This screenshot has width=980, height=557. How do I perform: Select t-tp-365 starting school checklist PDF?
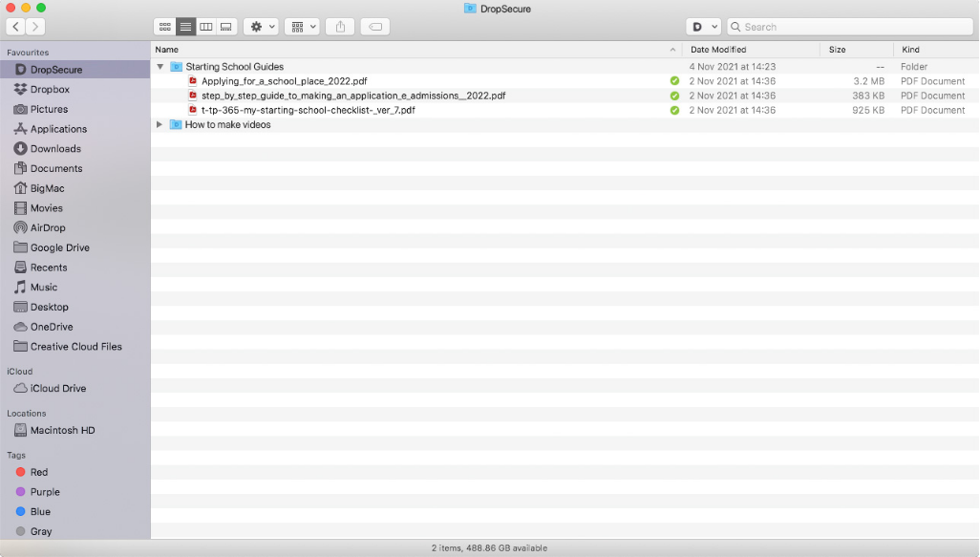pyautogui.click(x=309, y=110)
